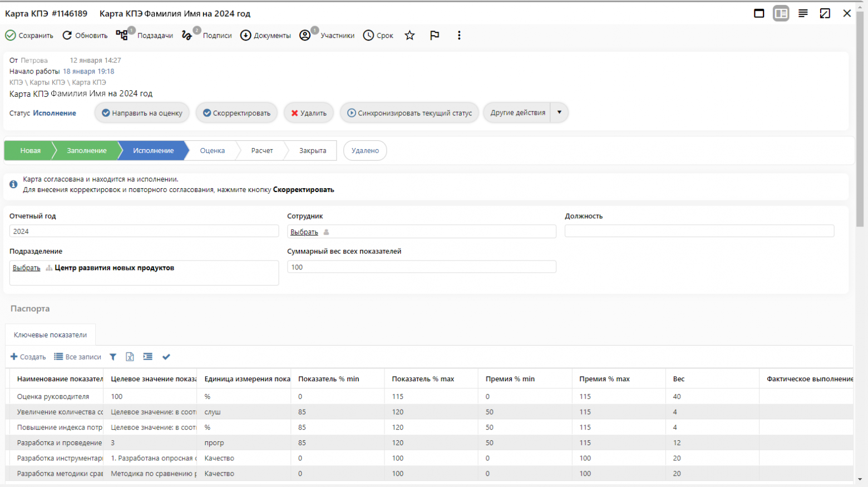The width and height of the screenshot is (868, 487).
Task: Click the Сохранить save icon
Action: pos(11,35)
